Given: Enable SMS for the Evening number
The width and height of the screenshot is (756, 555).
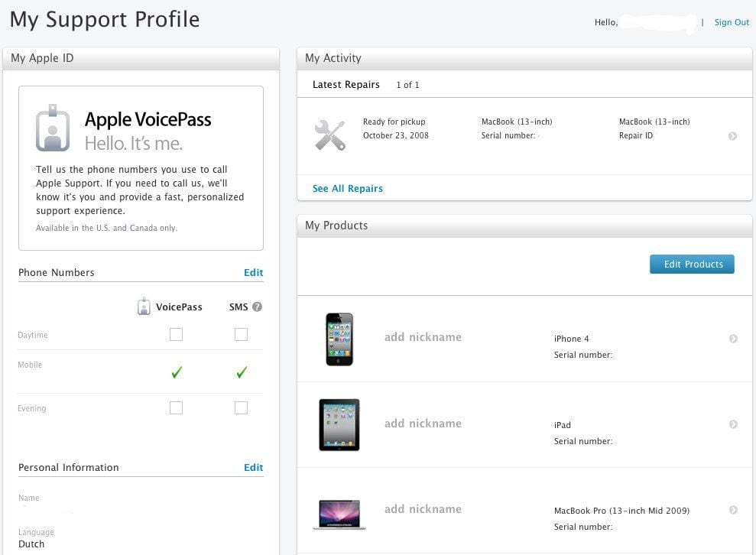Looking at the screenshot, I should 241,408.
